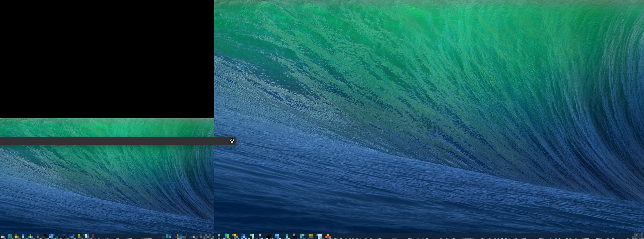Click the round three-pronged logo icon
Screen dimensions: 644x239
click(232, 141)
